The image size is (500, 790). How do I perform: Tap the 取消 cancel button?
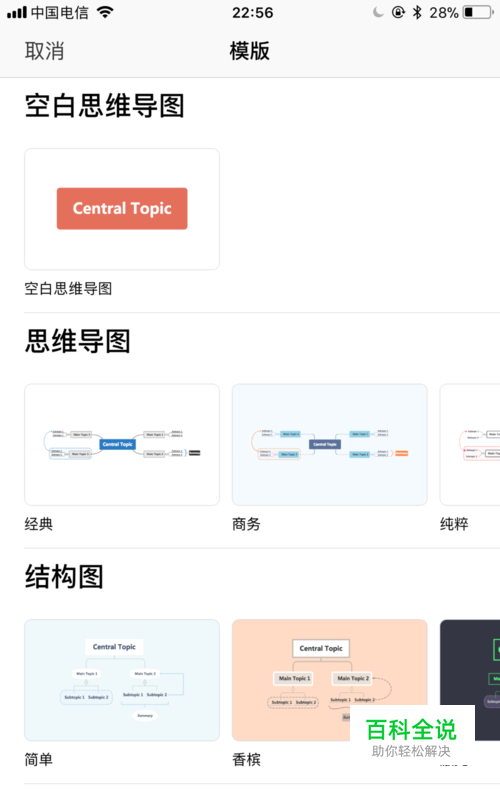[x=44, y=51]
